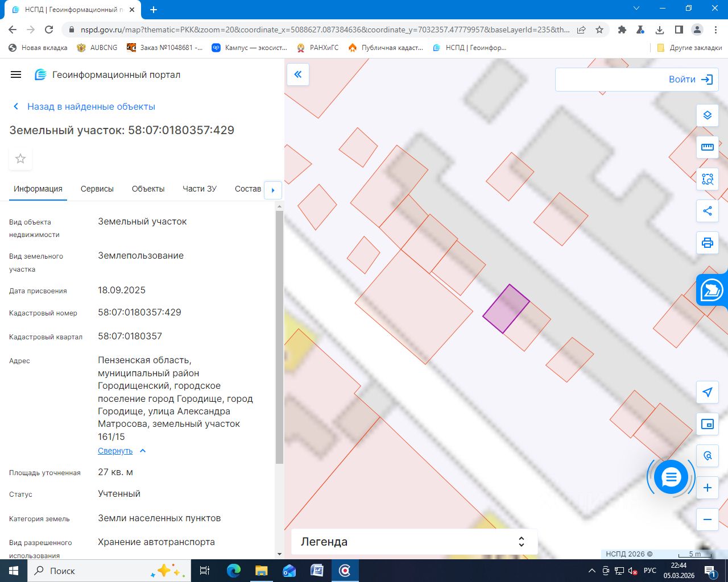Center the map on my location
Viewport: 728px width, 582px height.
tap(708, 392)
